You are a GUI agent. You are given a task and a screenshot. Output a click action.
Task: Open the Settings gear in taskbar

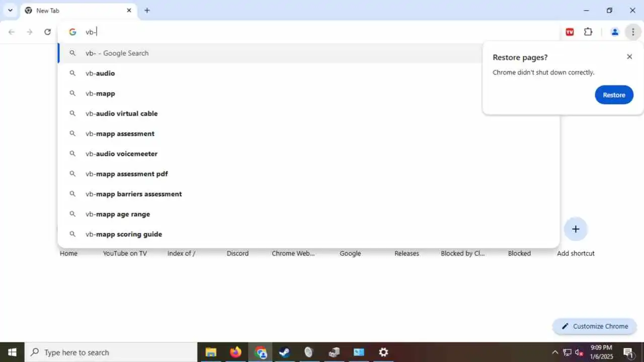point(383,352)
